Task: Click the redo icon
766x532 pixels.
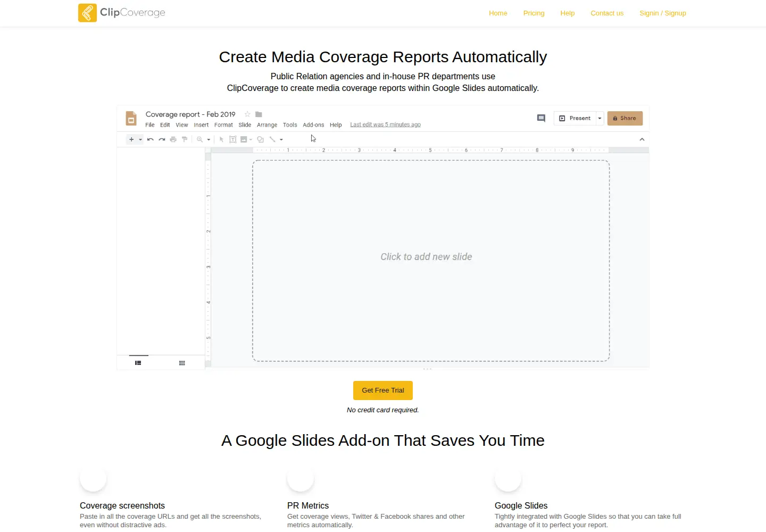Action: [162, 139]
